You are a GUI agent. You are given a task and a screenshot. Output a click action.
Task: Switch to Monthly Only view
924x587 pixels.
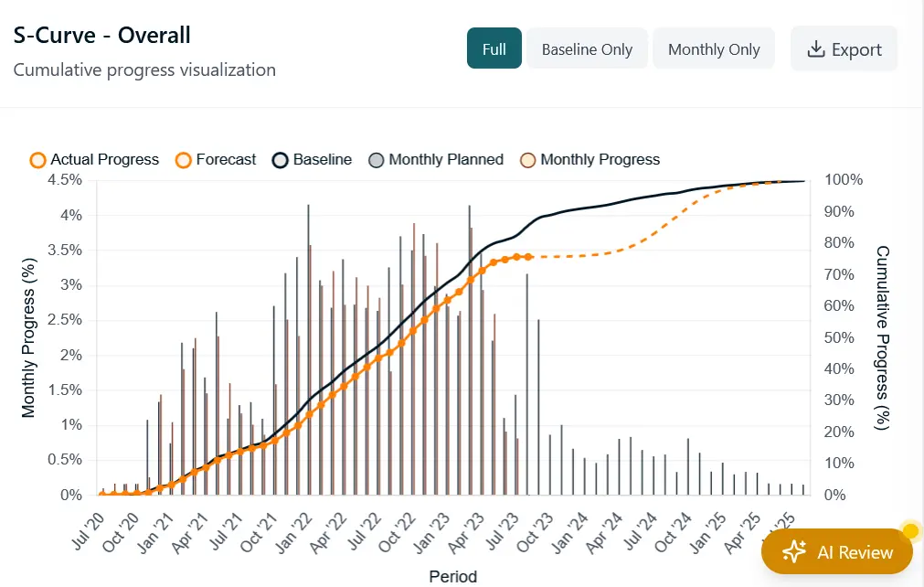point(714,48)
